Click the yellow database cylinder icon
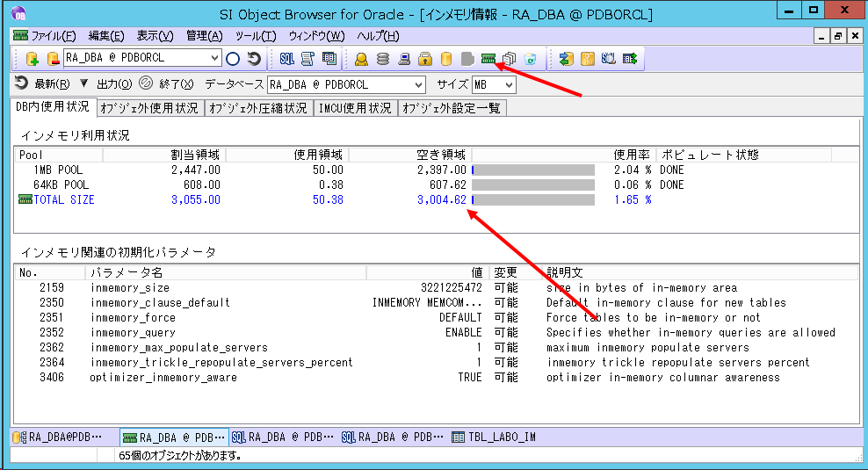The height and width of the screenshot is (470, 868). click(446, 59)
